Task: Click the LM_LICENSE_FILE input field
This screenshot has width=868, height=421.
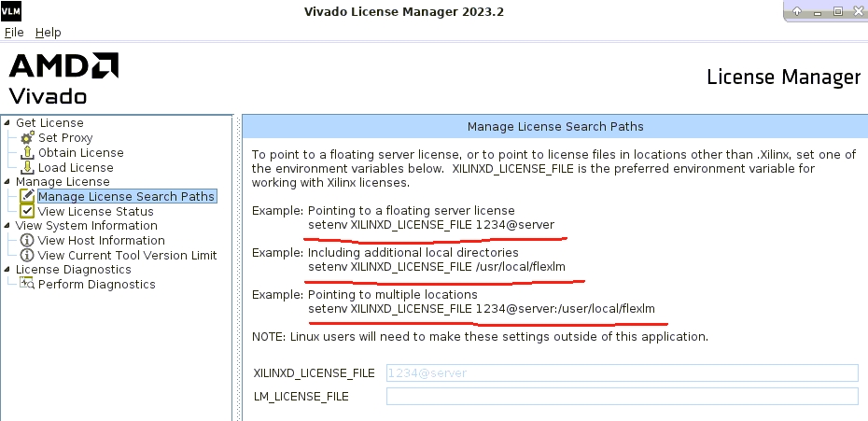Action: pos(623,396)
